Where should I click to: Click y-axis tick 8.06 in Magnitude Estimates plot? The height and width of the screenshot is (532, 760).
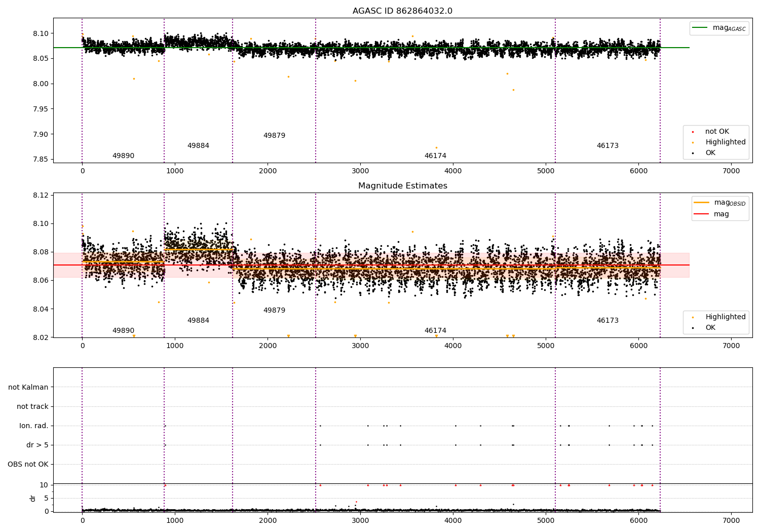coord(41,281)
